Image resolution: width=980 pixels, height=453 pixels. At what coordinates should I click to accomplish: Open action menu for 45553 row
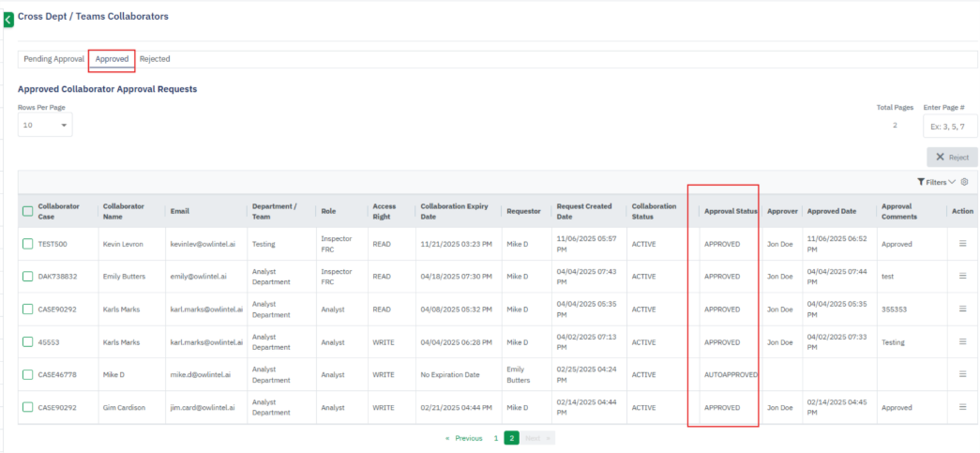click(962, 342)
